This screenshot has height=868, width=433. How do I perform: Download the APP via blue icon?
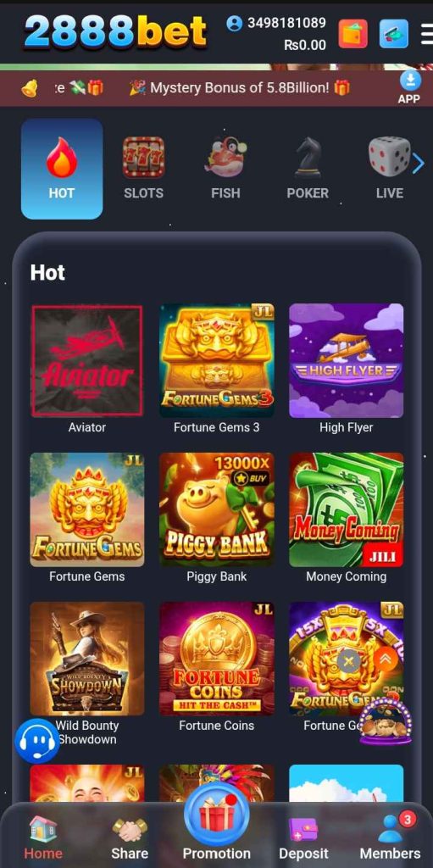coord(410,88)
